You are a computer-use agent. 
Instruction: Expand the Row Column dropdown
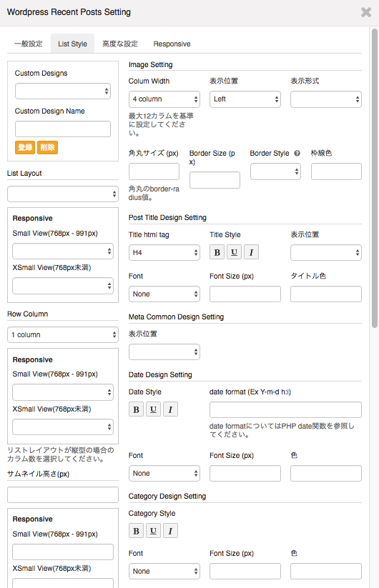click(x=63, y=335)
